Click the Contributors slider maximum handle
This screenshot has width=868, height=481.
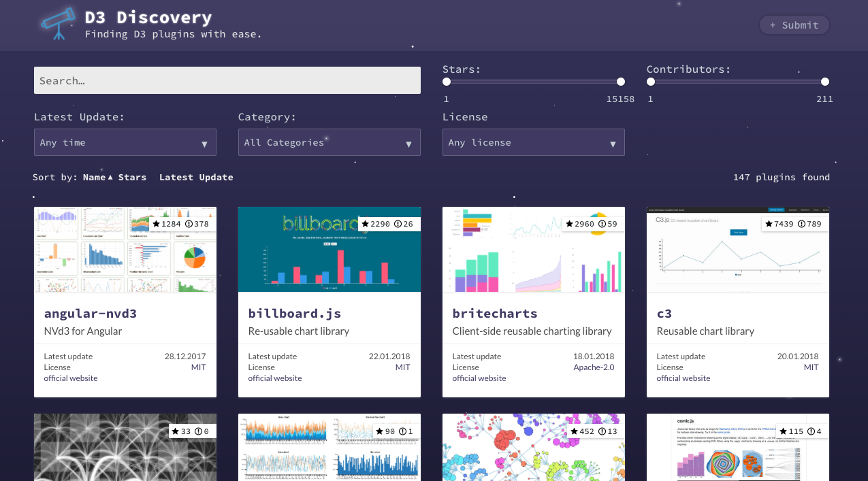click(x=825, y=82)
